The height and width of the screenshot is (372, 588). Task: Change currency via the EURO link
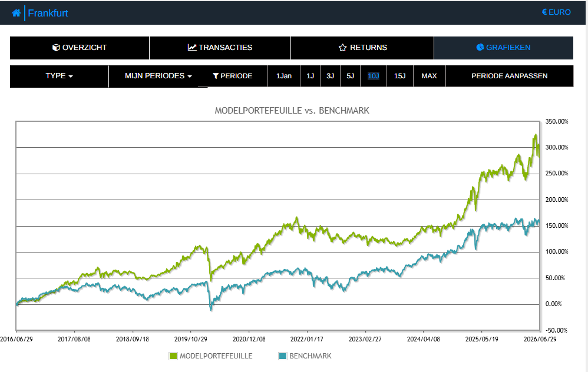coord(556,12)
